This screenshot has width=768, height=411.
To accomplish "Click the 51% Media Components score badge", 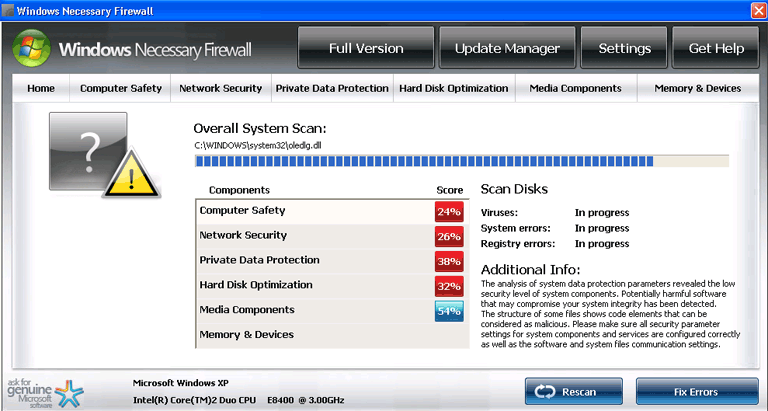I will tap(449, 311).
